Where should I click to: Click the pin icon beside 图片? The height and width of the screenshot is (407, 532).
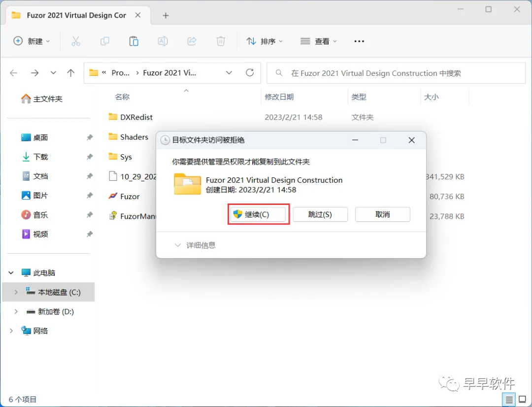tap(90, 196)
